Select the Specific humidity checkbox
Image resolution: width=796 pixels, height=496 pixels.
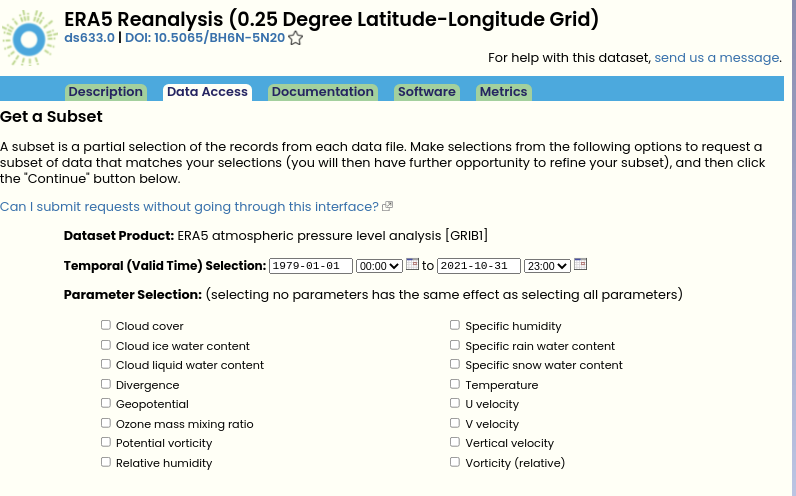(455, 325)
